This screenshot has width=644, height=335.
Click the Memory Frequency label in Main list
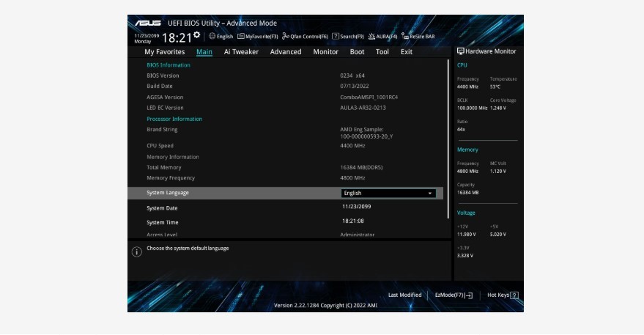click(171, 178)
